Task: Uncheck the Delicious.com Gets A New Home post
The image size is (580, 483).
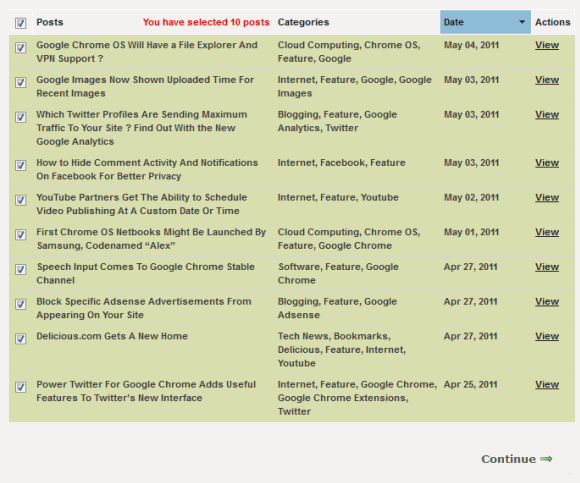Action: 21,338
